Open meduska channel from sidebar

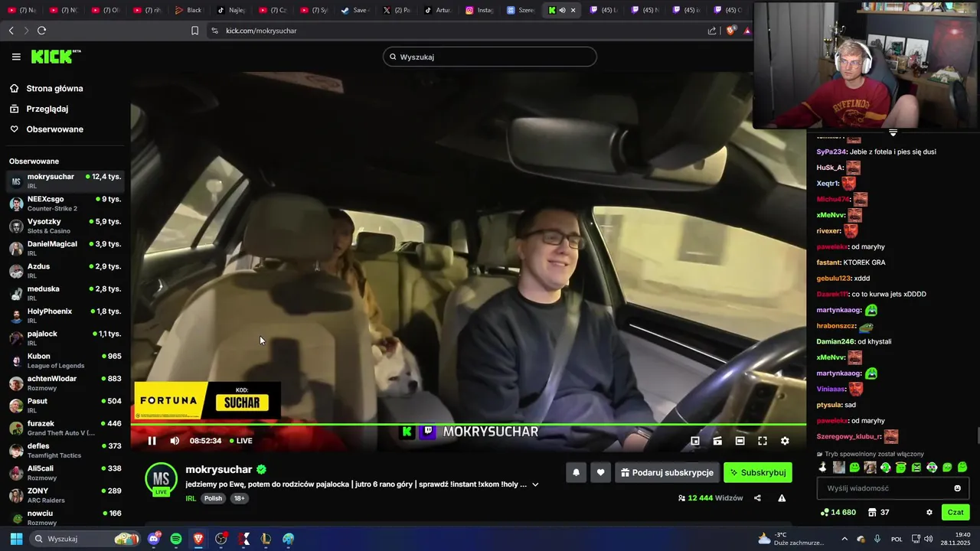click(x=65, y=293)
